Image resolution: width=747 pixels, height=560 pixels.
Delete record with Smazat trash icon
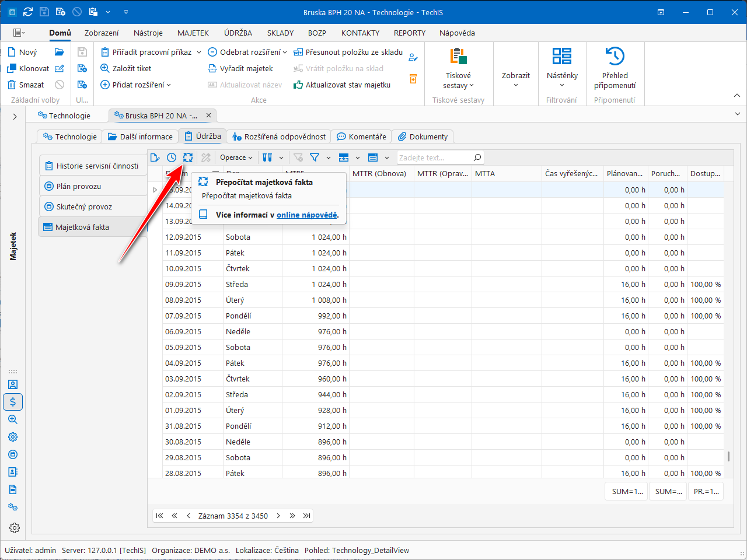12,85
